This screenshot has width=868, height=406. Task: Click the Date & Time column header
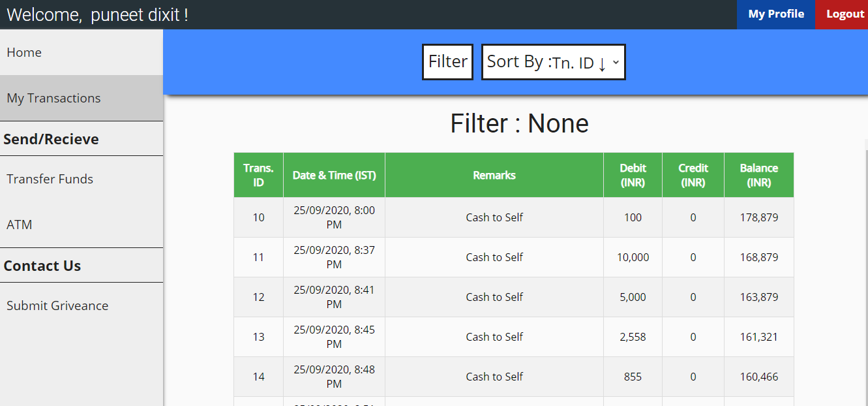click(x=333, y=174)
